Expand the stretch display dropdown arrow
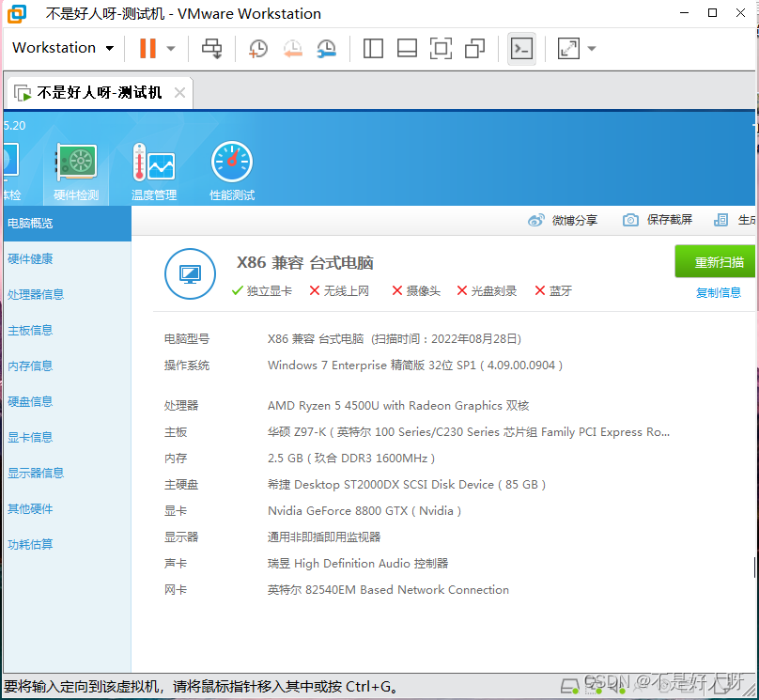The width and height of the screenshot is (759, 700). [x=592, y=49]
